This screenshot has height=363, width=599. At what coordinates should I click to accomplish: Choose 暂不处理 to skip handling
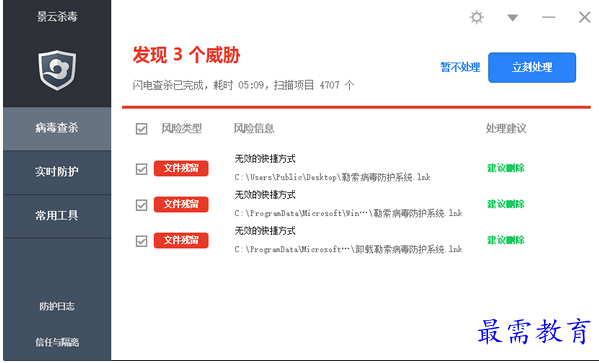[460, 68]
